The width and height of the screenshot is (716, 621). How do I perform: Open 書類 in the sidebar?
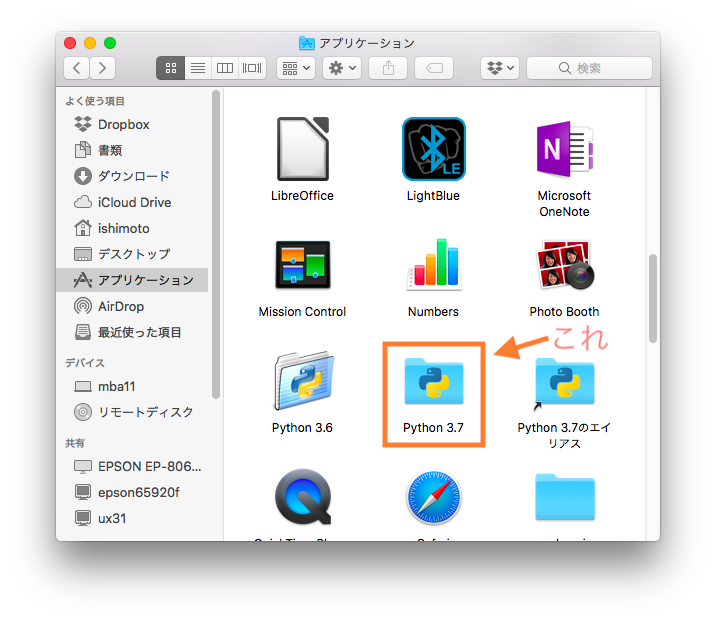pos(132,150)
